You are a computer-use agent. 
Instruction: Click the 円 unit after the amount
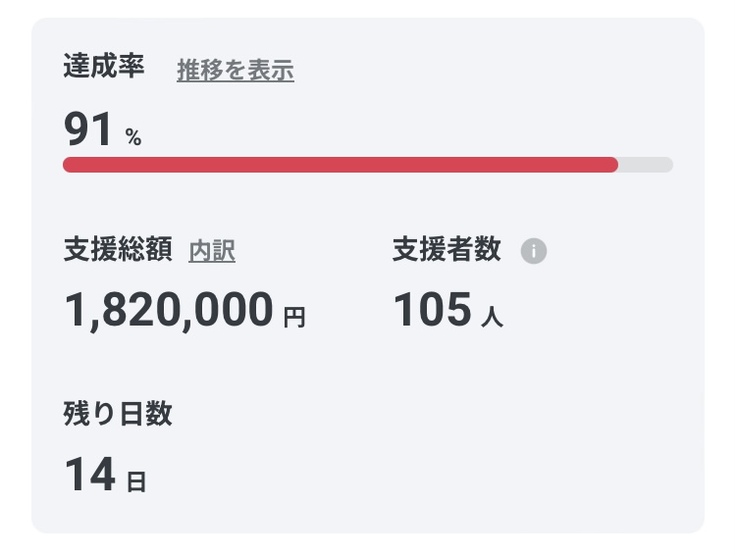(x=294, y=318)
